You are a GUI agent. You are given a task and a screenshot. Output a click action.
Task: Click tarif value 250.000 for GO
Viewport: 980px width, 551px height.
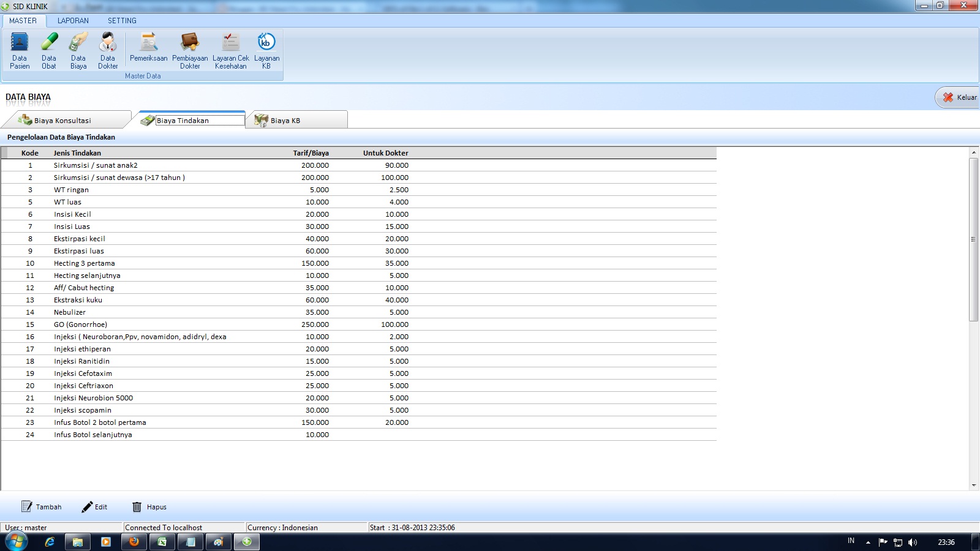315,324
